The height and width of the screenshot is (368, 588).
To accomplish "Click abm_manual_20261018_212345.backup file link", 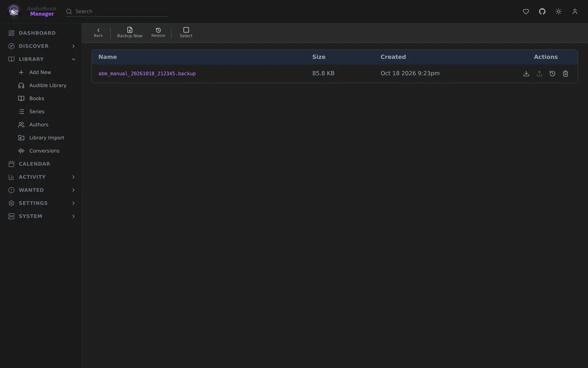I will (147, 74).
